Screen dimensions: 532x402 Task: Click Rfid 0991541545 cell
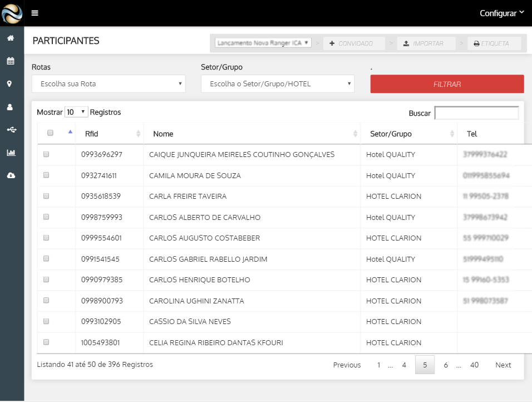(x=100, y=259)
